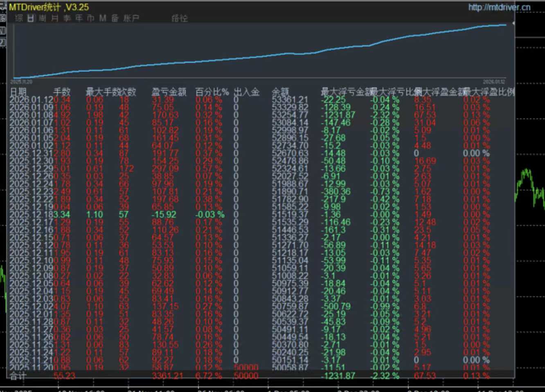Click the 日期 column header
Screen dimensions: 545x392
tap(18, 92)
